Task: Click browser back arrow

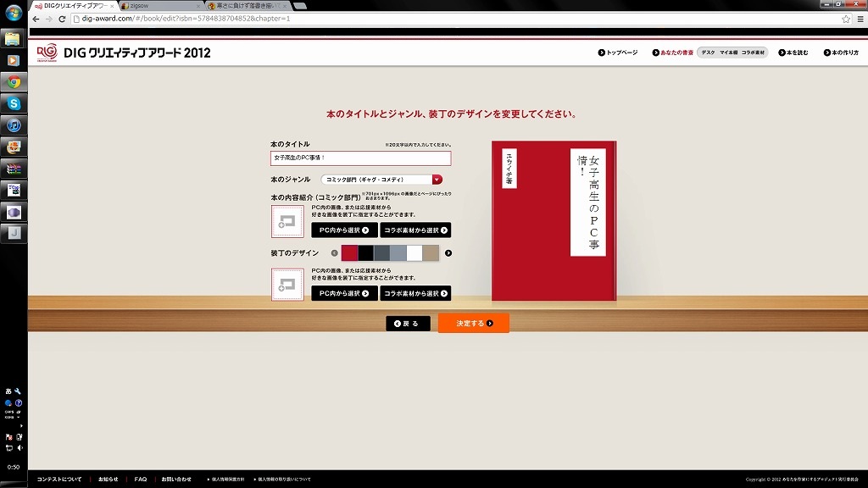Action: 36,19
